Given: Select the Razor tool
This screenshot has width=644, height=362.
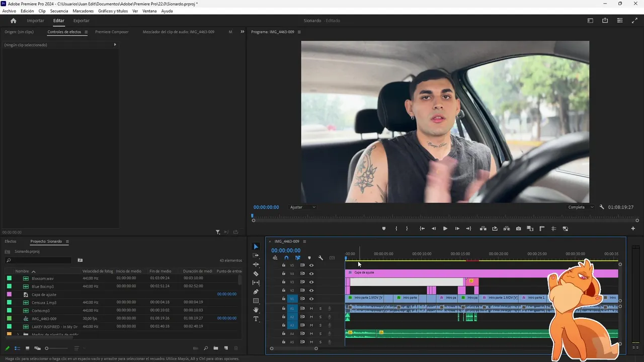Looking at the screenshot, I should click(x=256, y=274).
